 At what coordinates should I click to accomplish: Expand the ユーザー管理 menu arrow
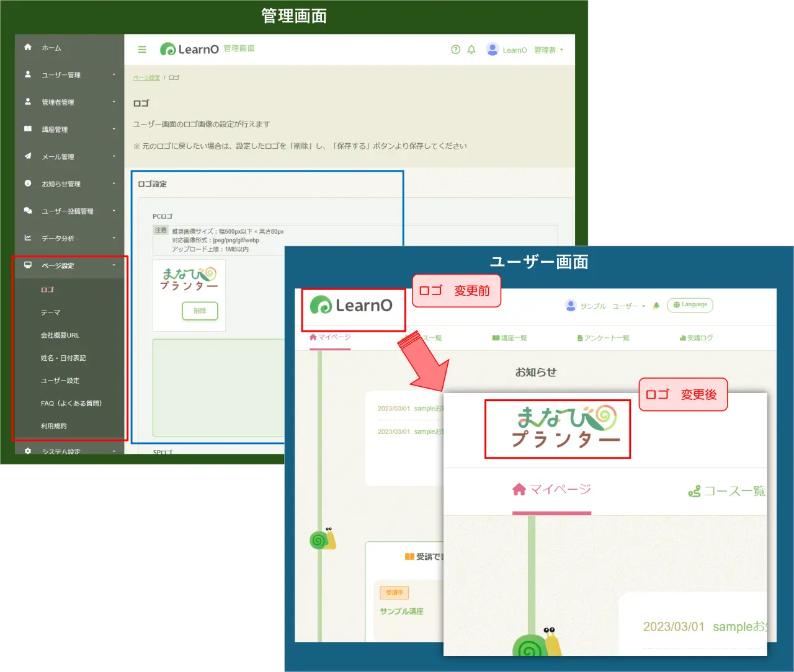pyautogui.click(x=114, y=74)
